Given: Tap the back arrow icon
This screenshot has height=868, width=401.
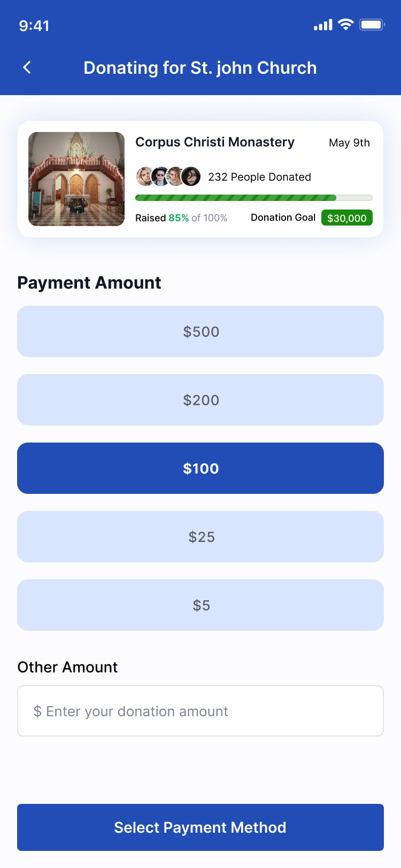Looking at the screenshot, I should pos(27,67).
